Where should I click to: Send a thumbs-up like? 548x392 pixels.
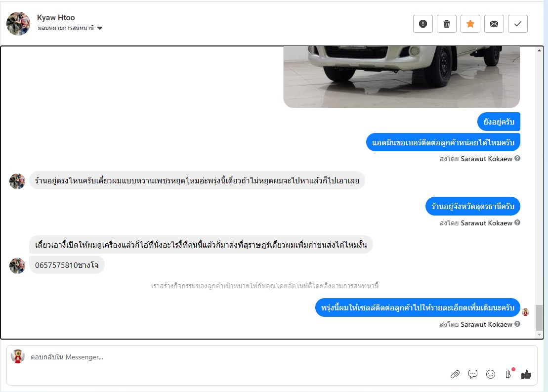pos(526,374)
